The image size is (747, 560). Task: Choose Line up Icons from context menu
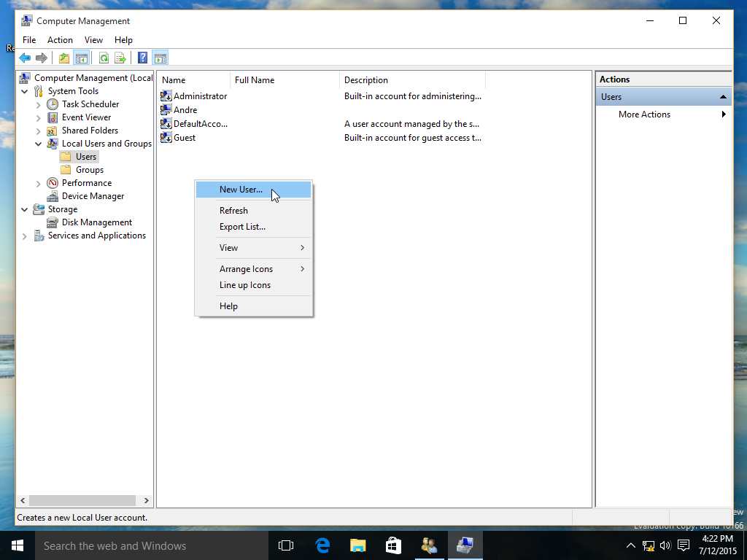[253, 285]
